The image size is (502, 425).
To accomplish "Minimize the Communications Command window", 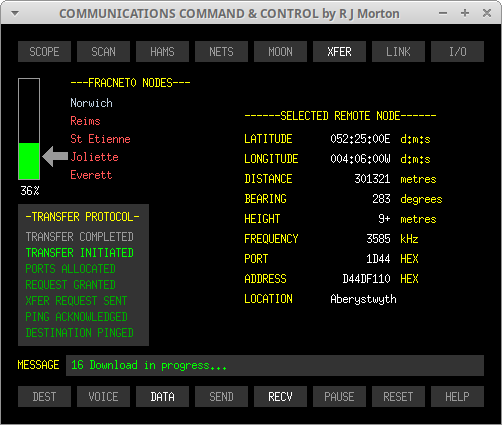I will point(443,13).
